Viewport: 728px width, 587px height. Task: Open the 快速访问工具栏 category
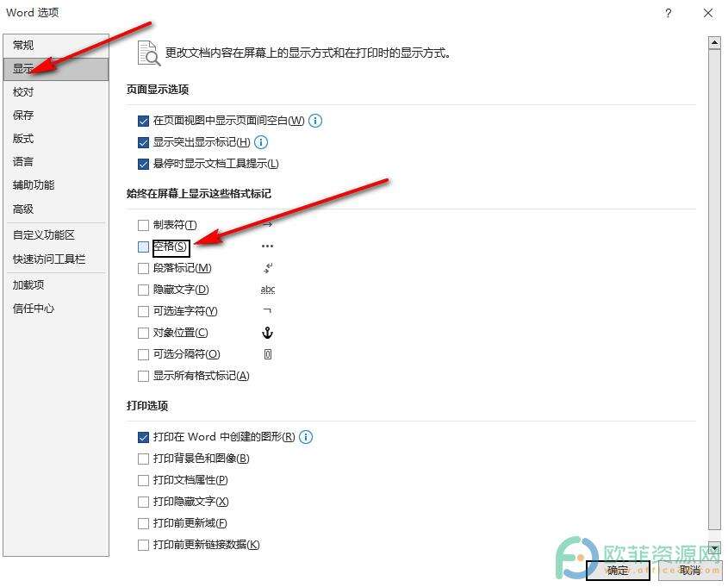coord(56,259)
